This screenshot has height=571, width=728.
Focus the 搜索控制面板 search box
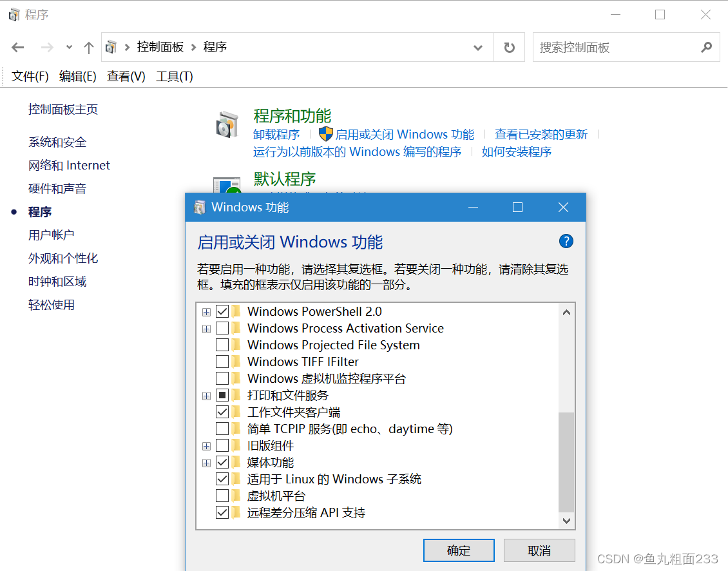pyautogui.click(x=626, y=48)
